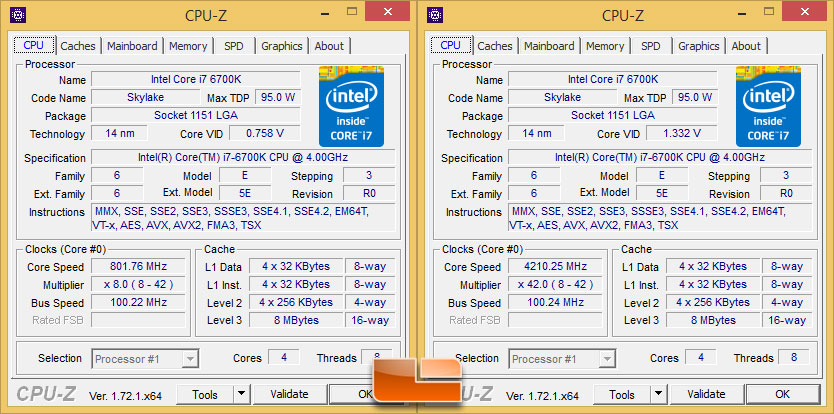Click Revision R0 field in right window
834x414 pixels.
786,193
